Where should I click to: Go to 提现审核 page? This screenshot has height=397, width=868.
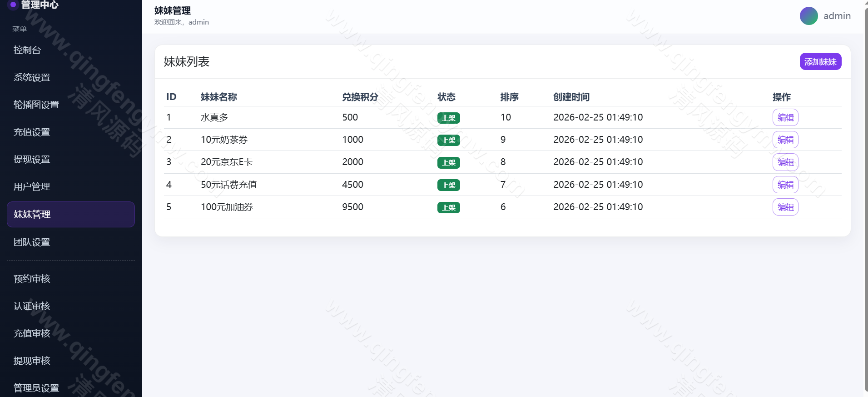[x=71, y=361]
